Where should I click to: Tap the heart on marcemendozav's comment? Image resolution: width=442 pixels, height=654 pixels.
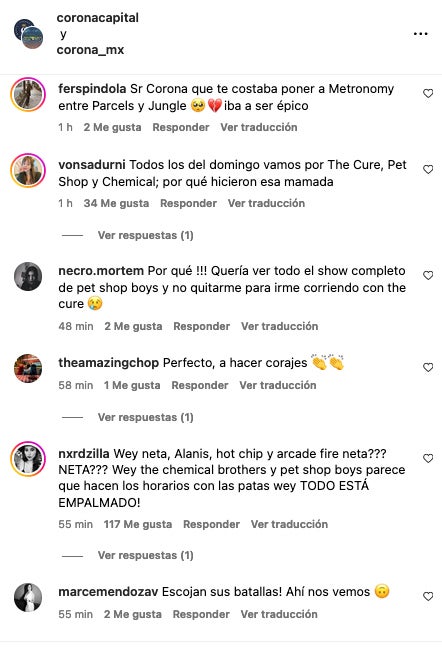click(x=428, y=596)
